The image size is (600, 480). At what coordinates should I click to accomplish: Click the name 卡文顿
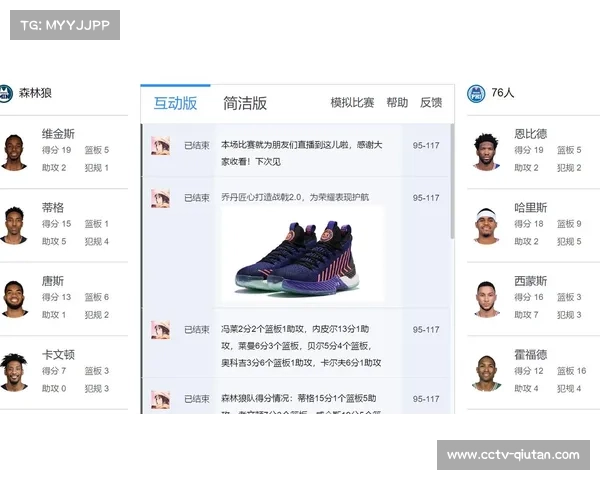click(58, 355)
